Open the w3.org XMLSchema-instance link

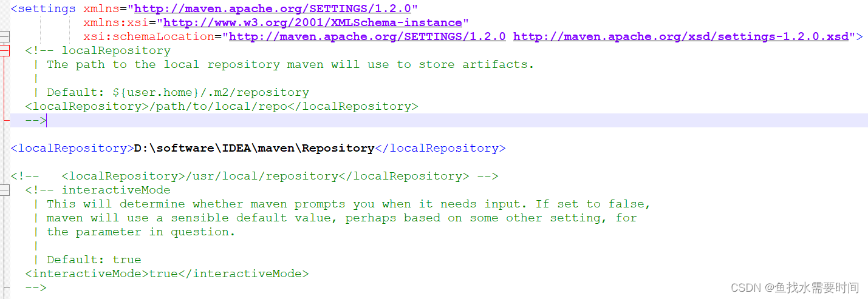313,22
